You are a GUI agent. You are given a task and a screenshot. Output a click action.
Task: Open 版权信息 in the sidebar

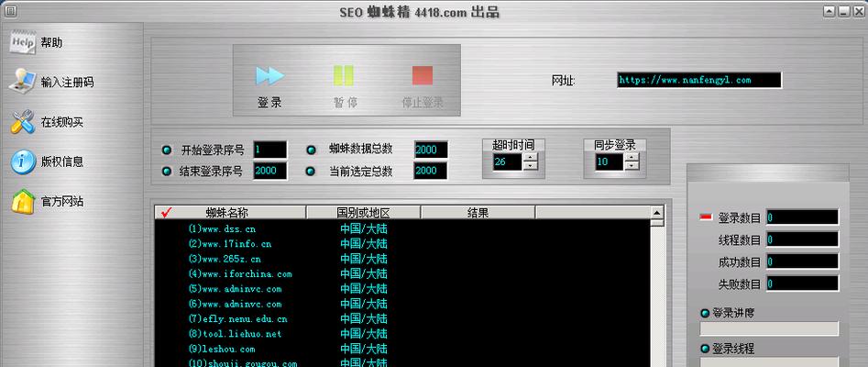click(62, 162)
